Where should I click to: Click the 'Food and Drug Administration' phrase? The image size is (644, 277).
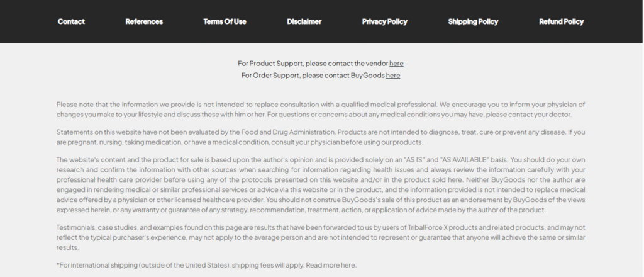point(287,132)
